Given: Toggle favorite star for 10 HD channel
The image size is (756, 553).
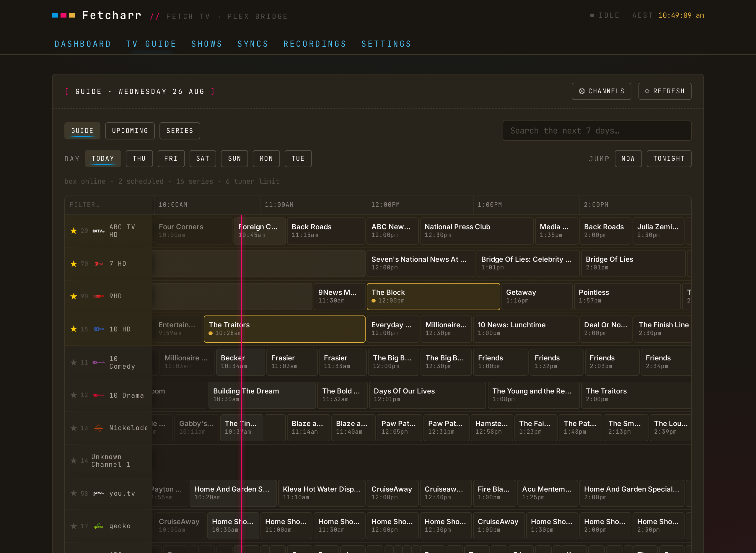Looking at the screenshot, I should (74, 329).
